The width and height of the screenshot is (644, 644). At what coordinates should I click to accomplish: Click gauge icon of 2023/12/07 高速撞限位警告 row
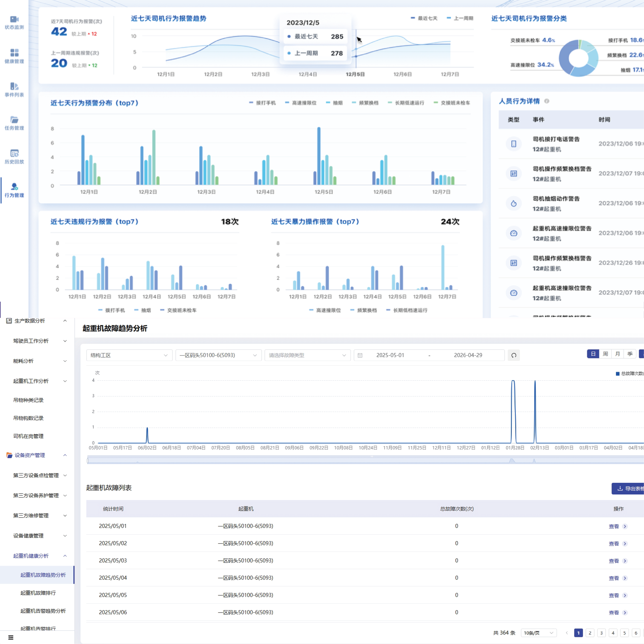click(x=514, y=293)
